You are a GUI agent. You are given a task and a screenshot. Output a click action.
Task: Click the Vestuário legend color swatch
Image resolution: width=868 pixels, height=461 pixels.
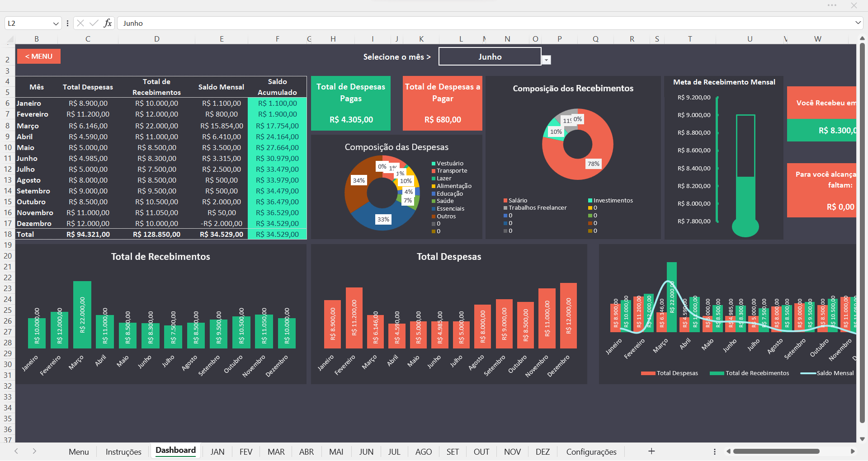click(434, 164)
